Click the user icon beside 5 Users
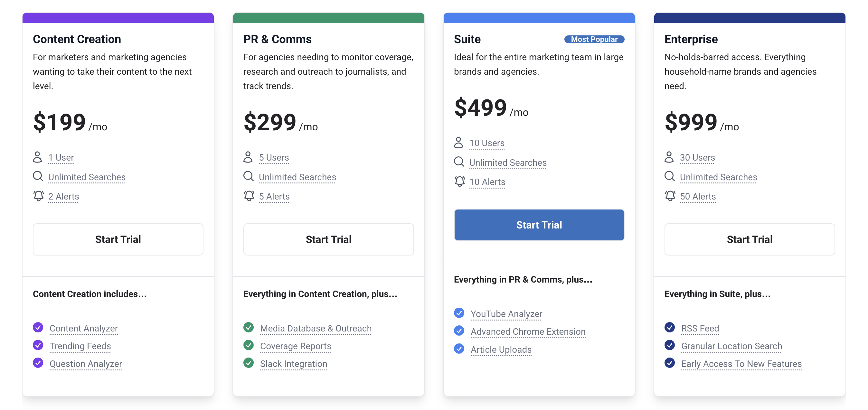 click(248, 157)
